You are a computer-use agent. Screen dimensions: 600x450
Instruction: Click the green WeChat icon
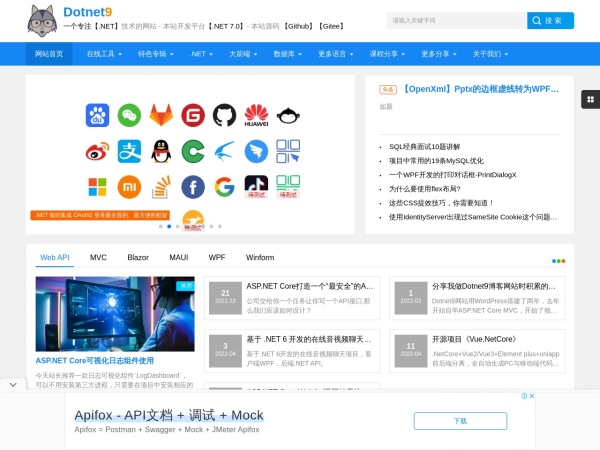tap(129, 115)
